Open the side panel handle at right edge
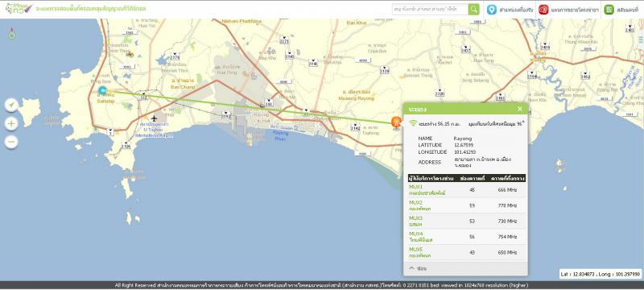This screenshot has height=290, width=644. tap(641, 39)
